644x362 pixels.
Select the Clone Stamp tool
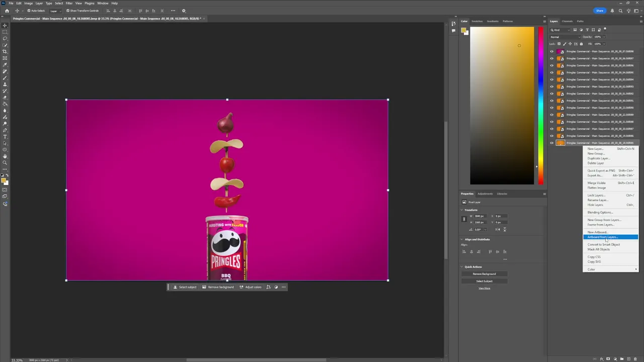[5, 84]
